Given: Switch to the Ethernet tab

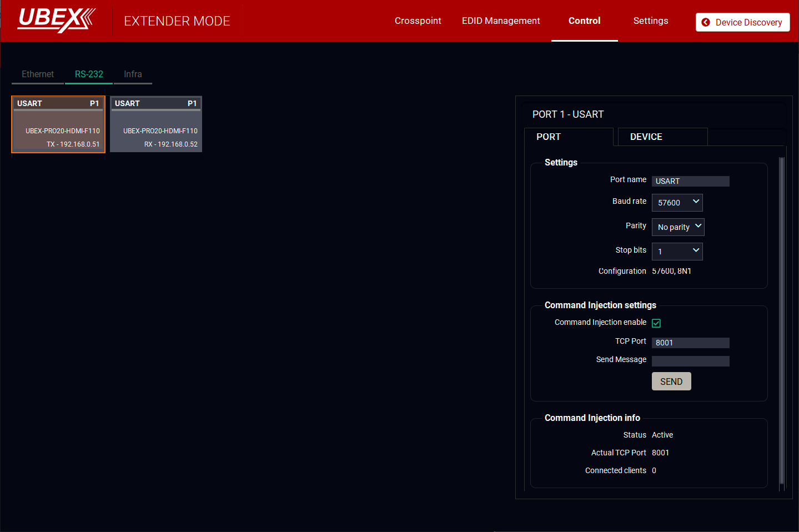Looking at the screenshot, I should [x=38, y=74].
